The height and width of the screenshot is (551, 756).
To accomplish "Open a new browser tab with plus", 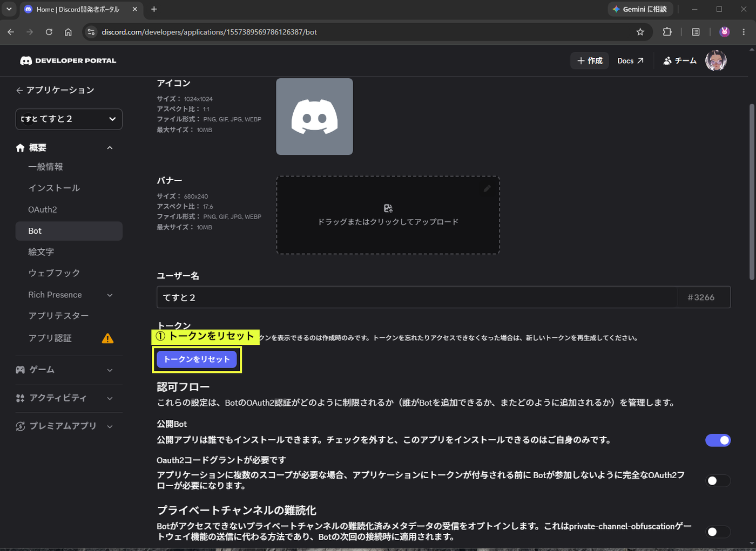I will click(154, 9).
